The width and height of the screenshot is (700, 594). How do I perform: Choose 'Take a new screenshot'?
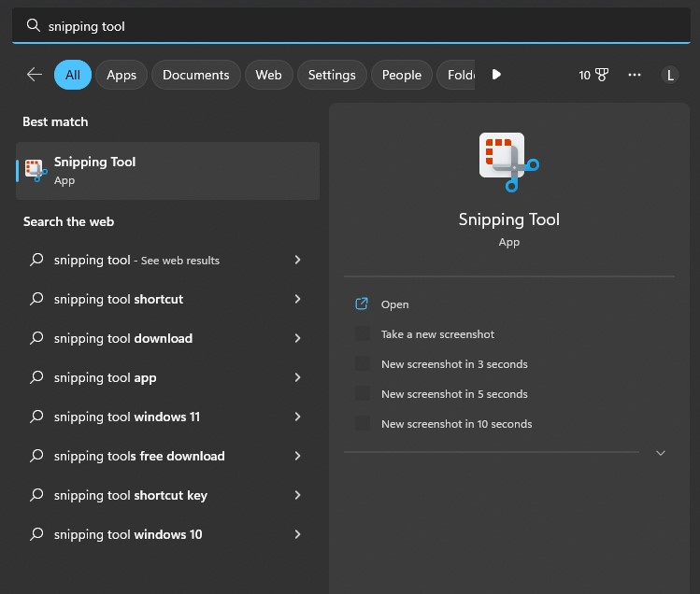coord(437,334)
